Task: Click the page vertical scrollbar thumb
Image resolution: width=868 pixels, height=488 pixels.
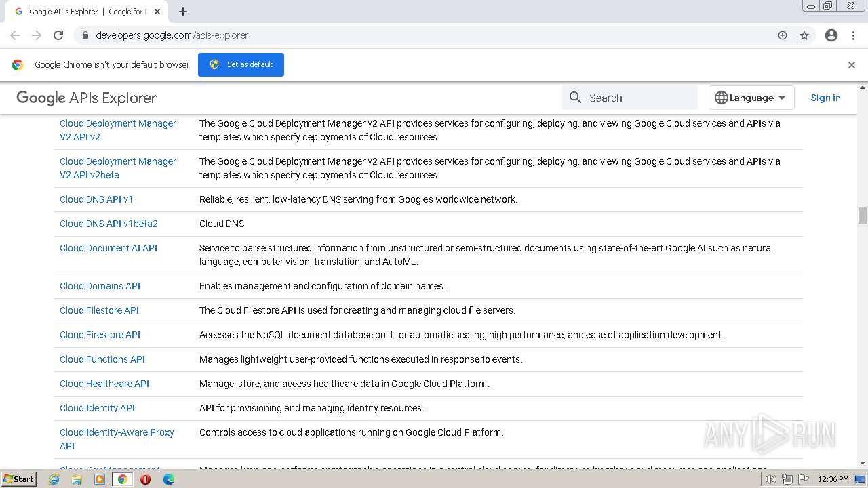Action: (x=863, y=216)
